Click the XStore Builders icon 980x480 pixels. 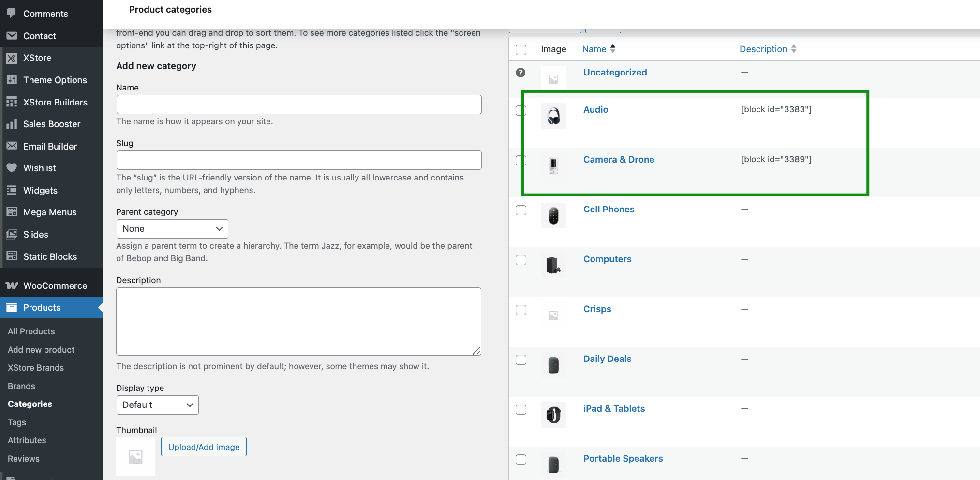pos(12,102)
